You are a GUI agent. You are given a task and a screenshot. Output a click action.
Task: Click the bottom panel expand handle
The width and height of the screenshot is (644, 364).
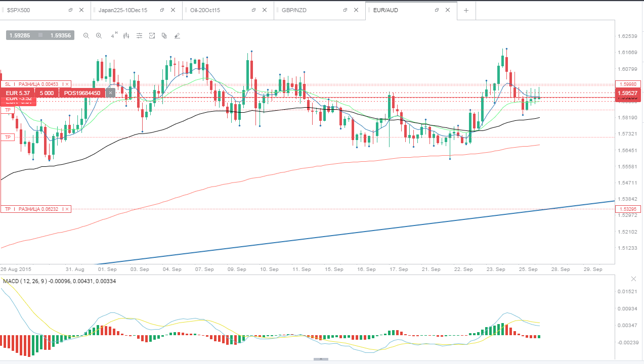[x=321, y=359]
